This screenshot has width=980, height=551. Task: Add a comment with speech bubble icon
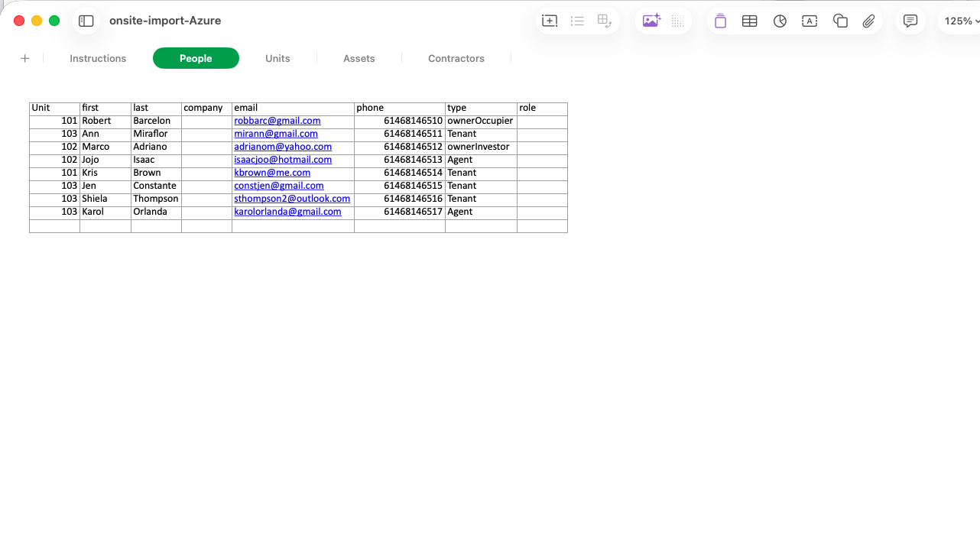point(910,21)
